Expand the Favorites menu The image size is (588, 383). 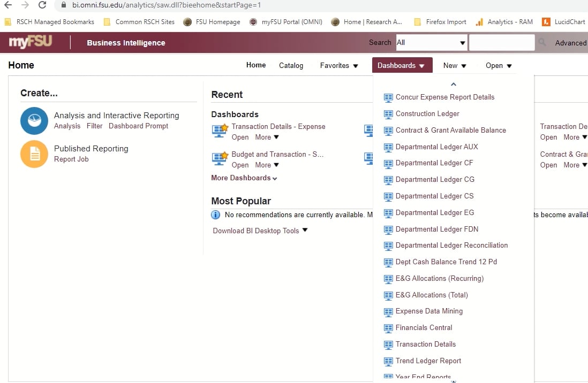(339, 66)
